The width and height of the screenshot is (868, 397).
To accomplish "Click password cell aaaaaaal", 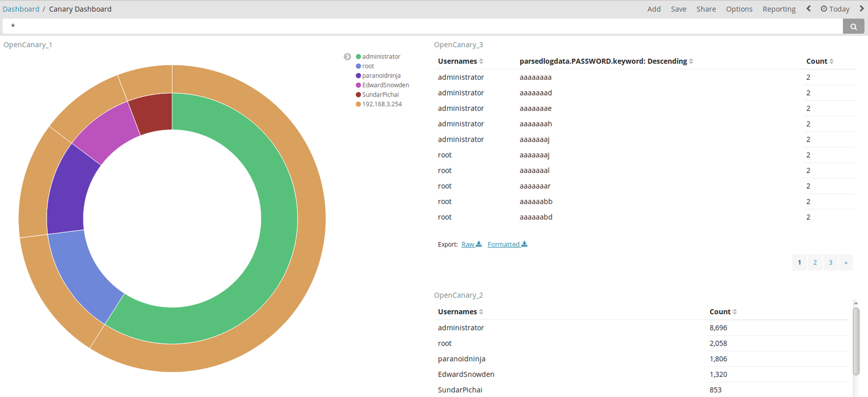I will coord(534,170).
